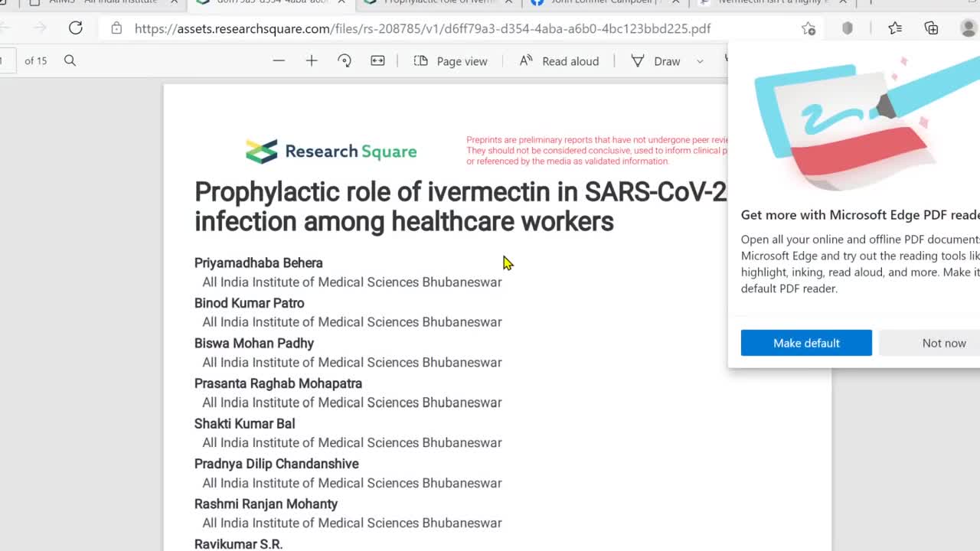Click Make default button

806,343
